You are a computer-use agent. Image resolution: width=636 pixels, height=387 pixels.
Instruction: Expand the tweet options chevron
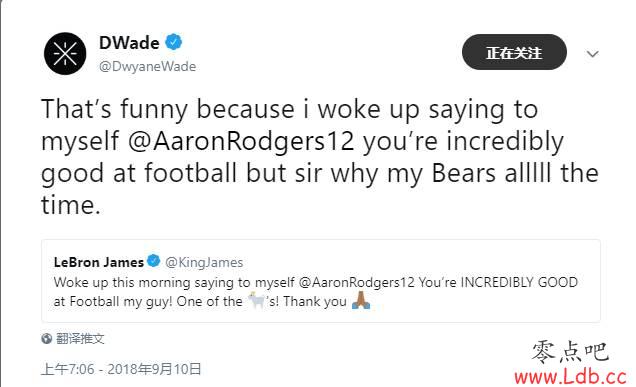[593, 54]
